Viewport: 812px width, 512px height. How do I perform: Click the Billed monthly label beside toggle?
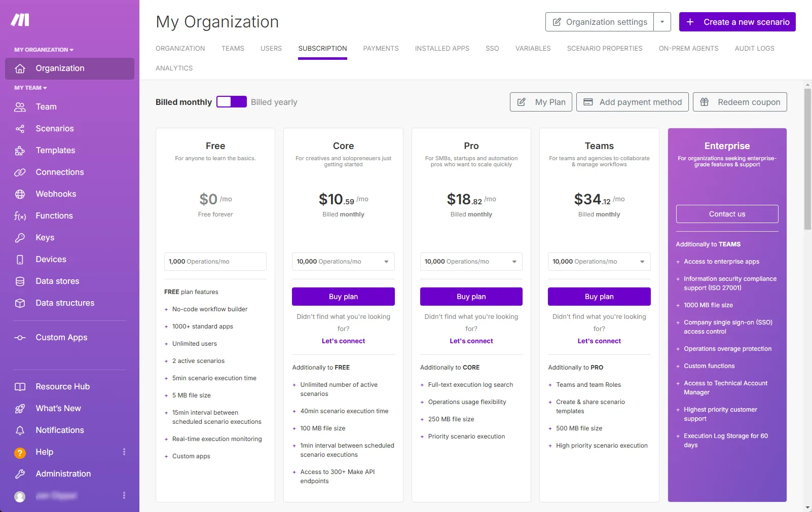click(183, 102)
